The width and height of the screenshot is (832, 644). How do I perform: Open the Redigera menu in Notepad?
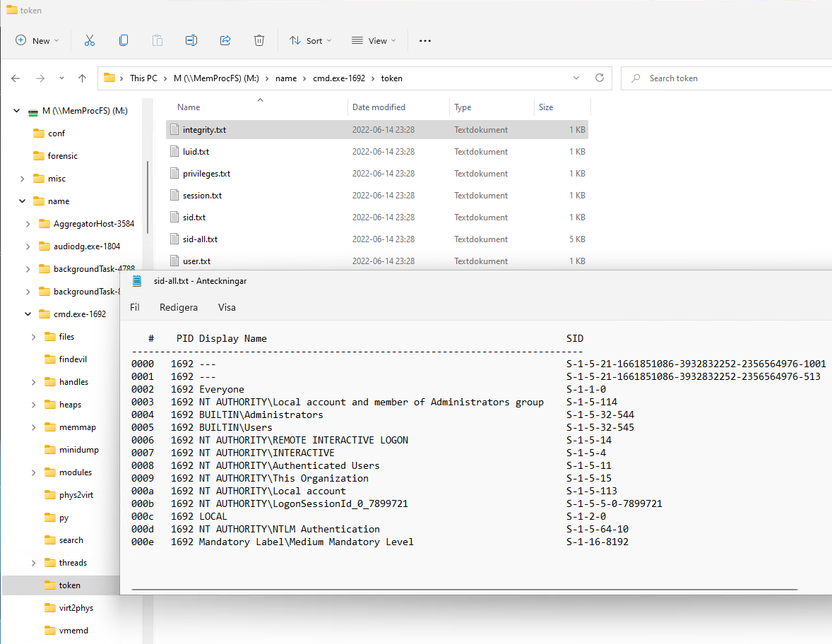(x=178, y=308)
